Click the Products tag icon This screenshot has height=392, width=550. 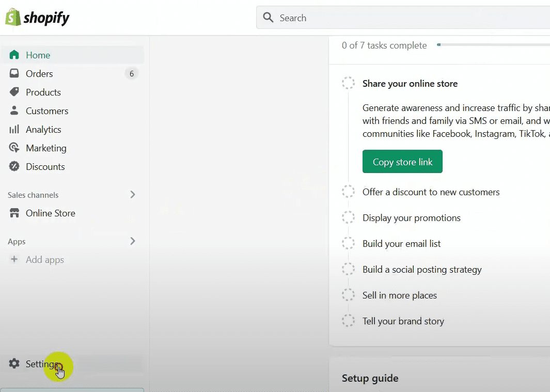tap(14, 92)
